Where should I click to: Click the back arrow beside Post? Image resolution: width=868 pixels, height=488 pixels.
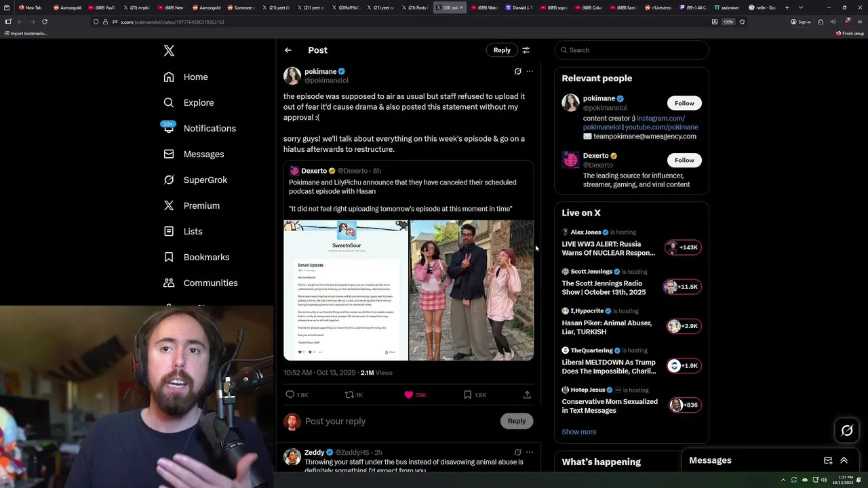click(x=288, y=50)
